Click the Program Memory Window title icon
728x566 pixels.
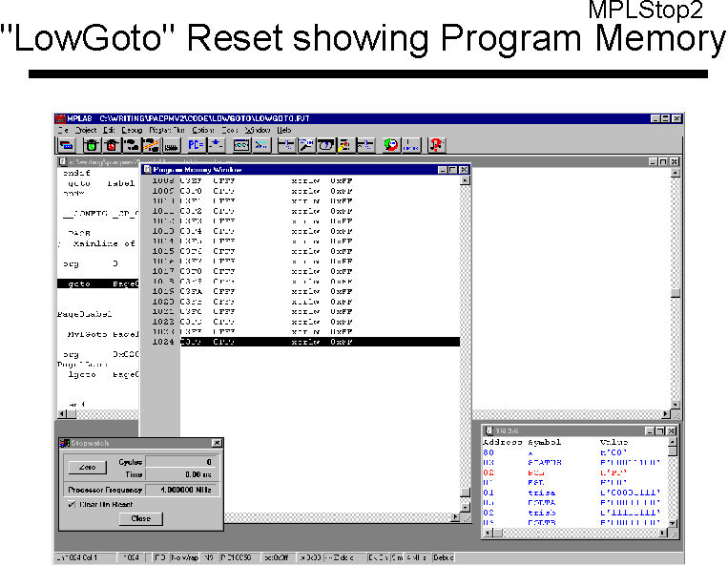tap(147, 170)
